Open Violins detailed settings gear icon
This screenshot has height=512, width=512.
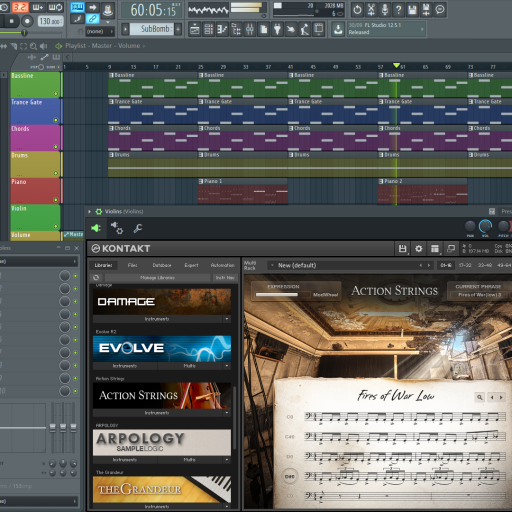click(x=117, y=228)
